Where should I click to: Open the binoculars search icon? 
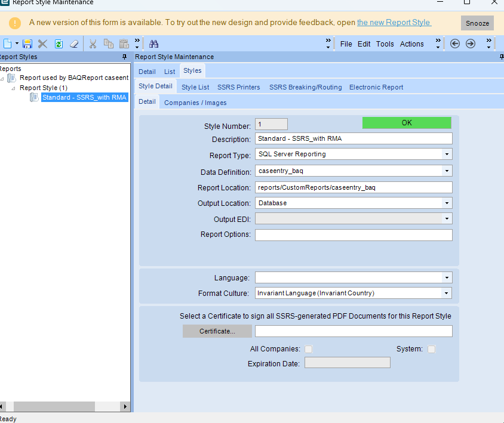pyautogui.click(x=153, y=44)
